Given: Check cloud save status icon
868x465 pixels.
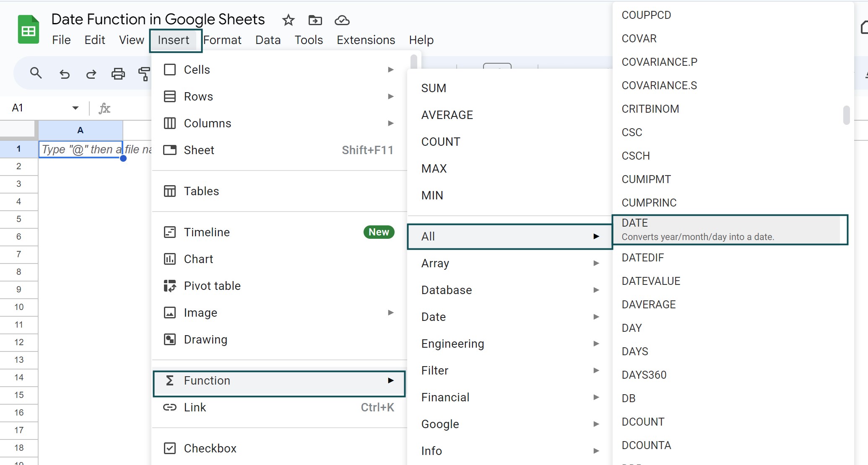Looking at the screenshot, I should click(342, 20).
